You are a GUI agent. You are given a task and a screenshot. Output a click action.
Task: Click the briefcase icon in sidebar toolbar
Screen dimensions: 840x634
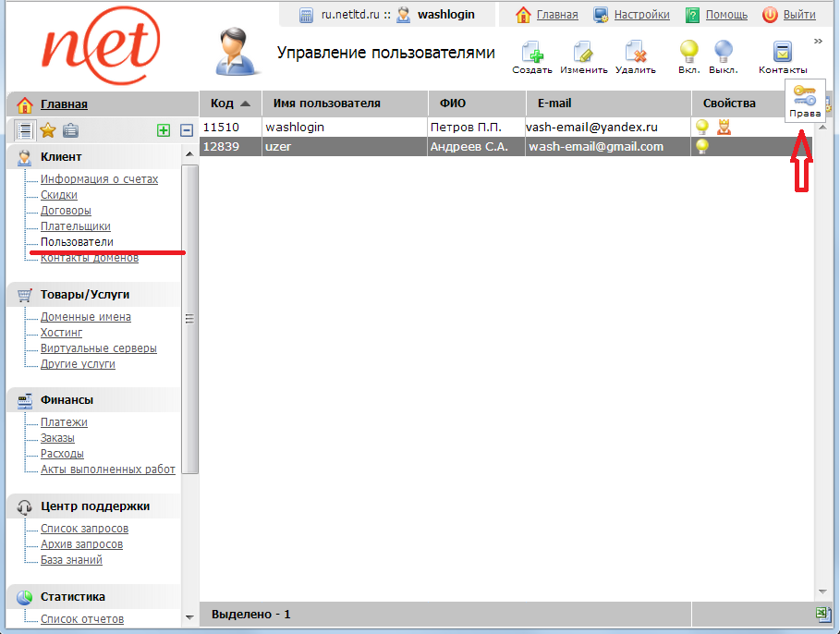70,130
